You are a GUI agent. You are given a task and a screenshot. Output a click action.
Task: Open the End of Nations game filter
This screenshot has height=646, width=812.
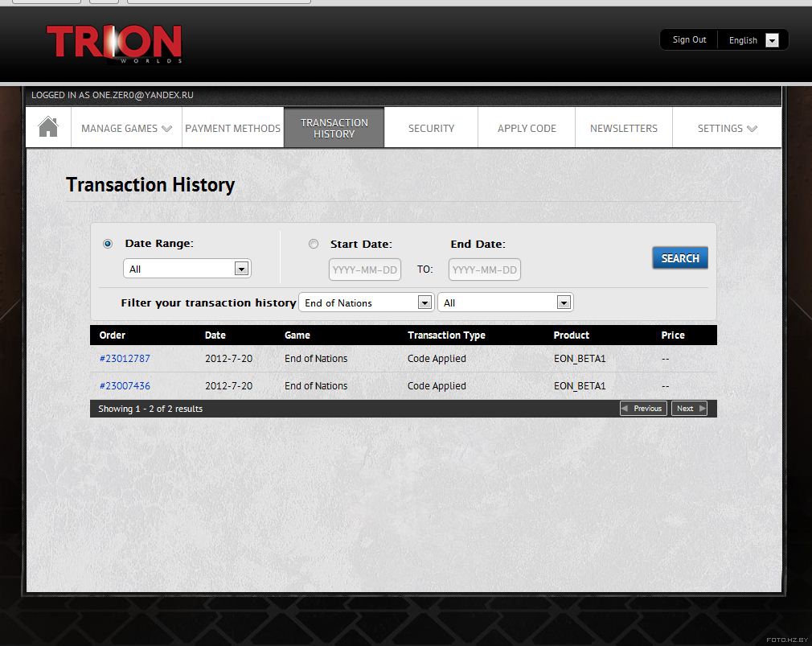pyautogui.click(x=366, y=302)
